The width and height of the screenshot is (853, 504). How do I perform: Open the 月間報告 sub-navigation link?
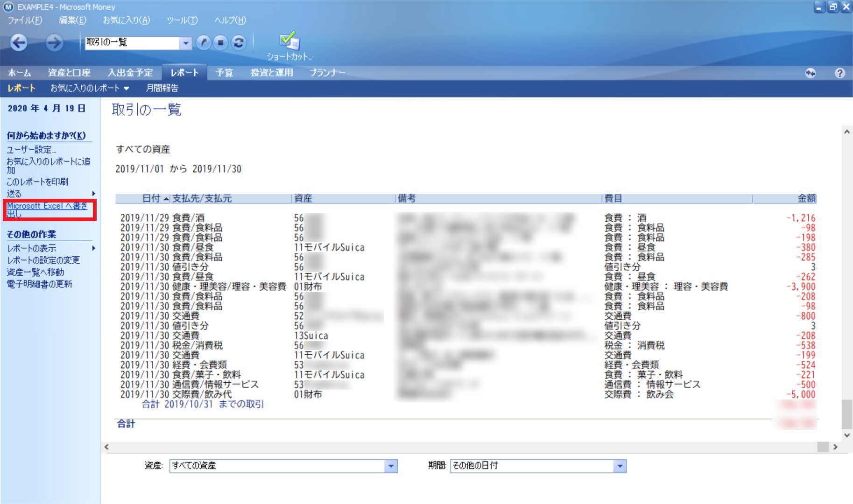click(162, 88)
